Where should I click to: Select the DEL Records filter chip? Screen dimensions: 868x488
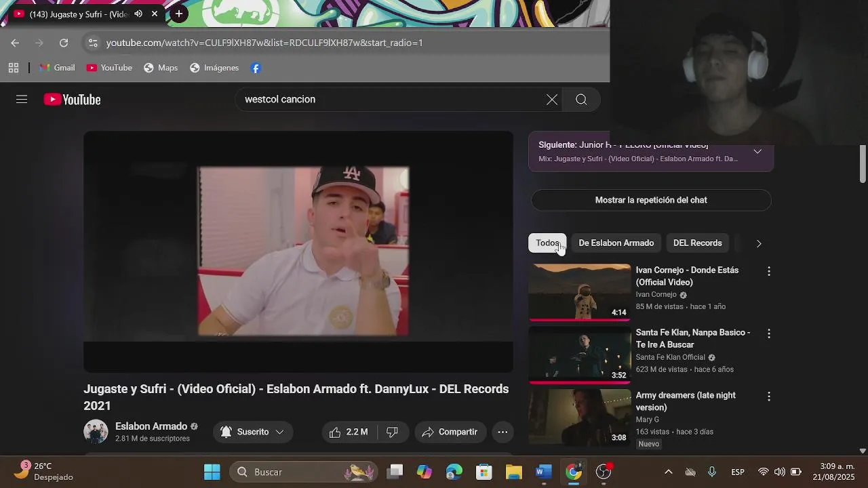pos(697,243)
